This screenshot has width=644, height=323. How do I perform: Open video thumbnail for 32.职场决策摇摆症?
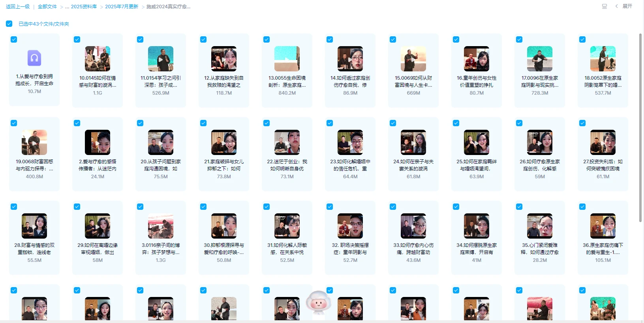[350, 226]
